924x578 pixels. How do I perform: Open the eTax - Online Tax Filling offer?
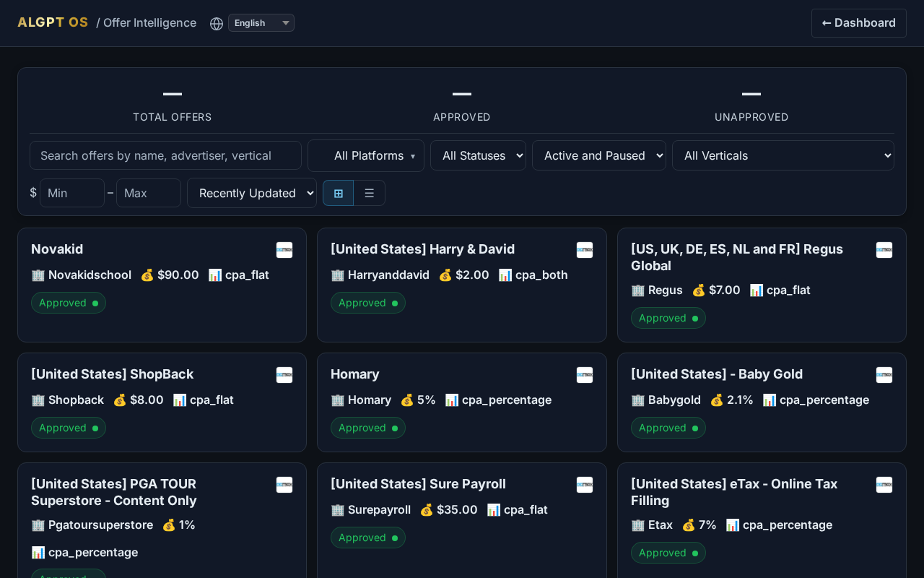(734, 492)
